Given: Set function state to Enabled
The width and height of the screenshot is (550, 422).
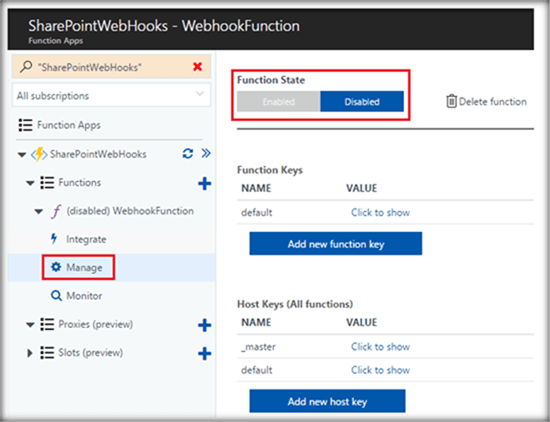Looking at the screenshot, I should click(279, 102).
